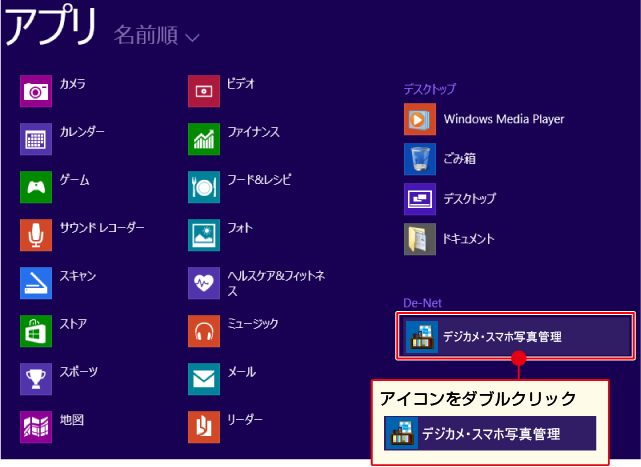Open the Camera app tile icon

[36, 91]
